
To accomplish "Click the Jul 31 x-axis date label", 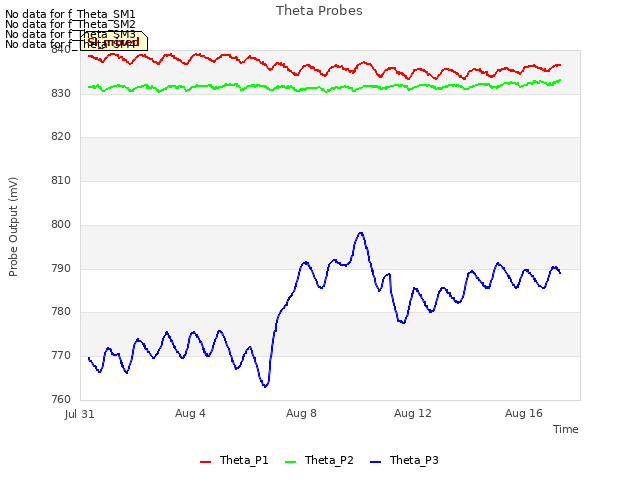I will tap(80, 414).
